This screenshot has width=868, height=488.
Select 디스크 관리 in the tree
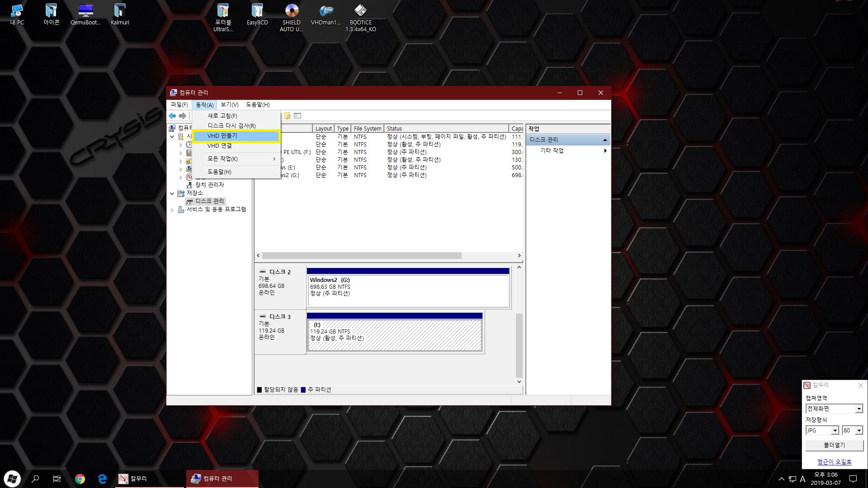[209, 201]
